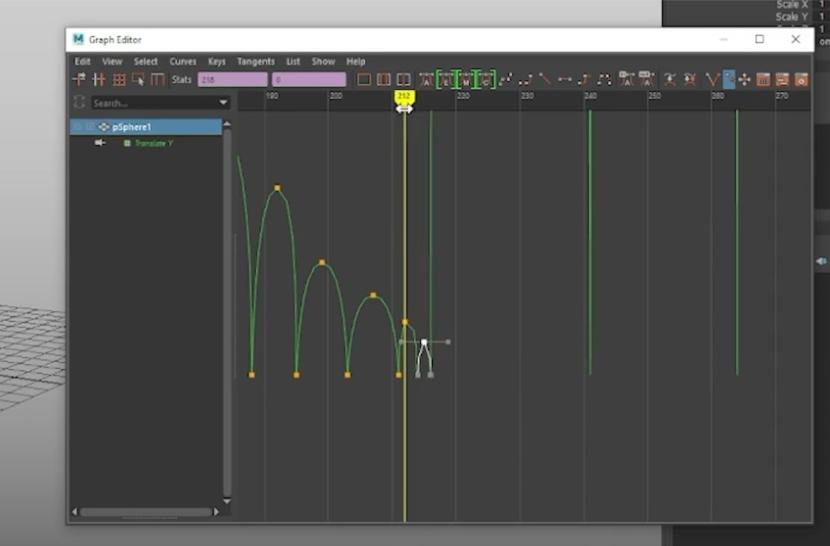The height and width of the screenshot is (546, 830).
Task: Center the view about current time
Action: 403,80
